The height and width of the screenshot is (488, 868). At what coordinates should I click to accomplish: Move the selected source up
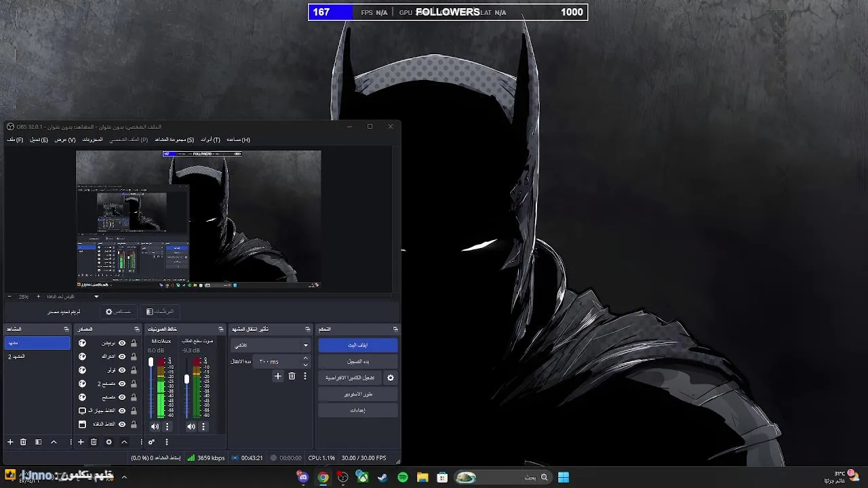124,442
